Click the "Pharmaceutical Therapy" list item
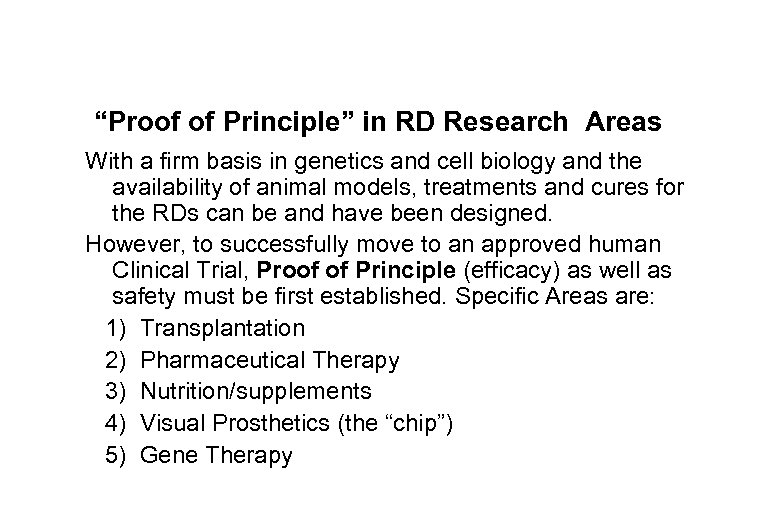The image size is (757, 505). pos(270,360)
